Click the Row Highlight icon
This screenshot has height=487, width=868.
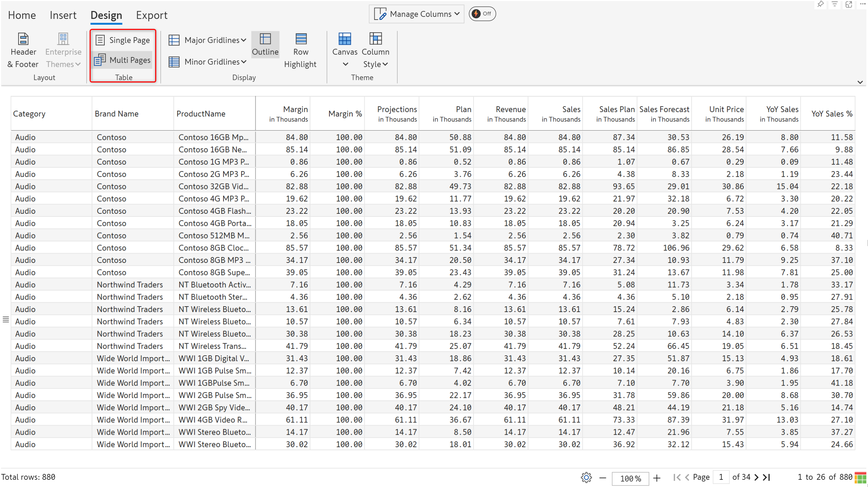300,39
